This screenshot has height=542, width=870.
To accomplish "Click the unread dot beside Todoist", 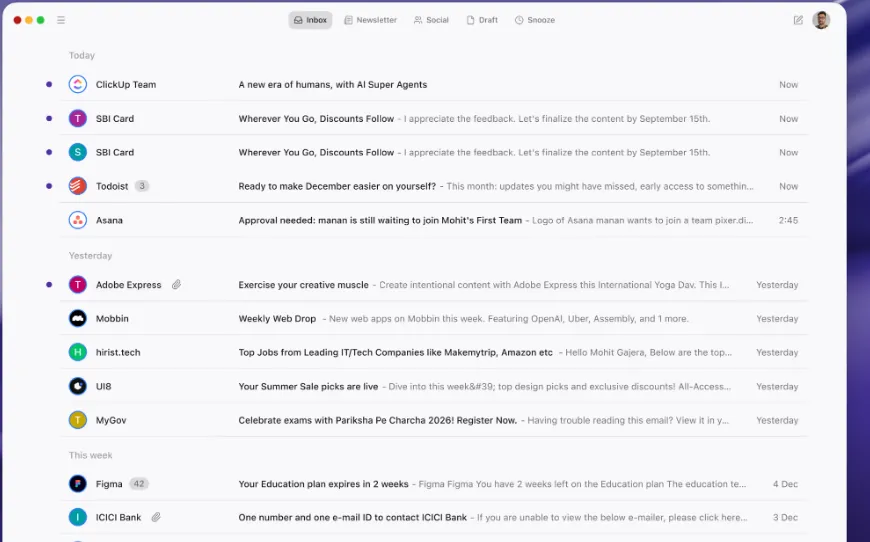I will [x=49, y=186].
